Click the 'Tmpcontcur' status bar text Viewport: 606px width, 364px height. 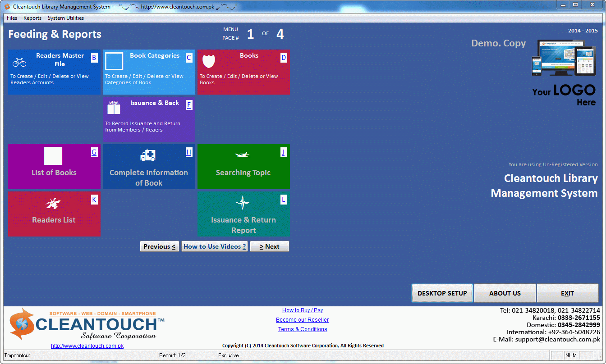18,356
